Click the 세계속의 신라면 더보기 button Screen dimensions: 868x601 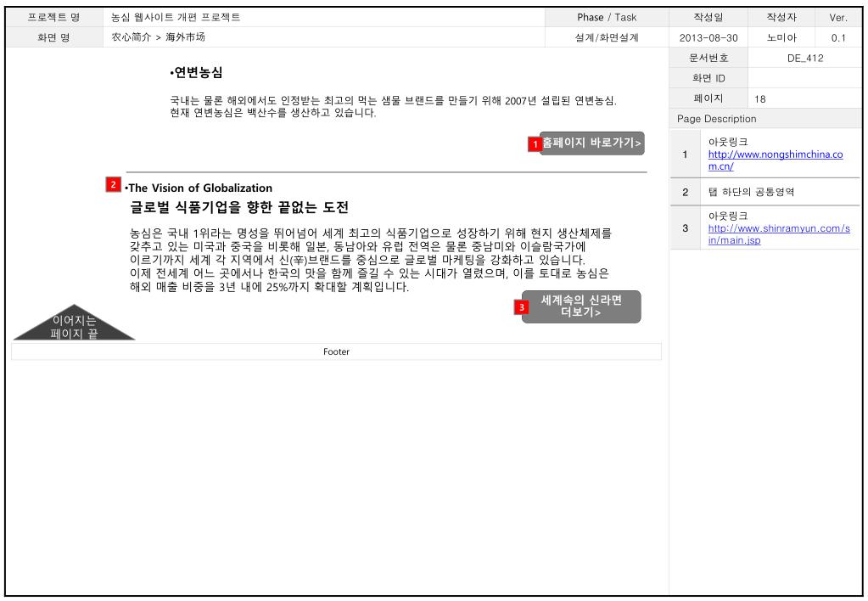[581, 306]
